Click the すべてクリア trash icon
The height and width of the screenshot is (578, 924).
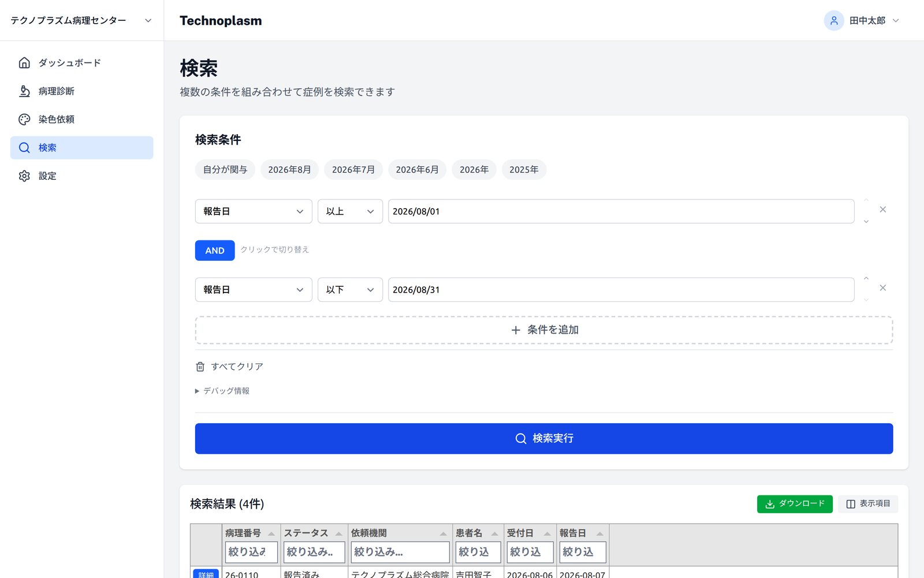tap(200, 366)
